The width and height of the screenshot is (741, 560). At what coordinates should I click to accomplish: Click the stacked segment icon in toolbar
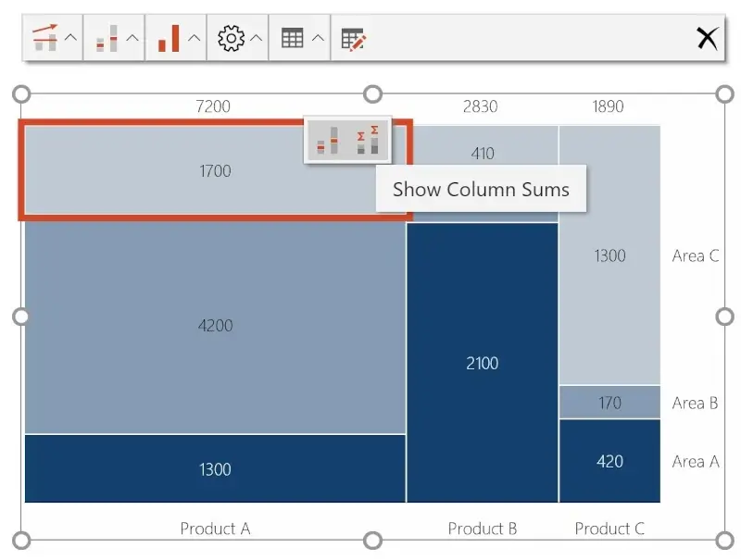tap(107, 38)
